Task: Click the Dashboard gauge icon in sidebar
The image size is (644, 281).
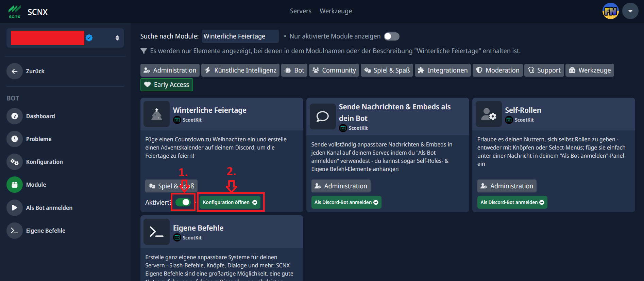Action: 14,116
